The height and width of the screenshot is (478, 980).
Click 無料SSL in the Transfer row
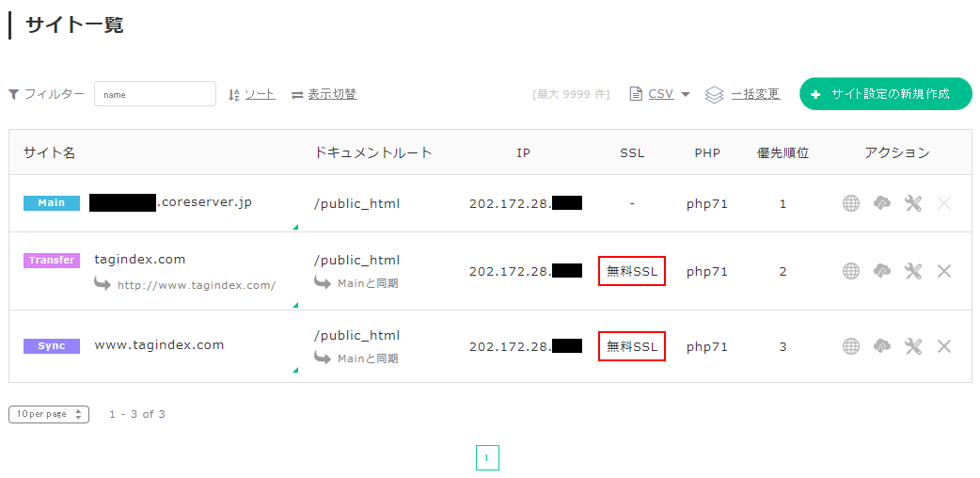click(632, 271)
